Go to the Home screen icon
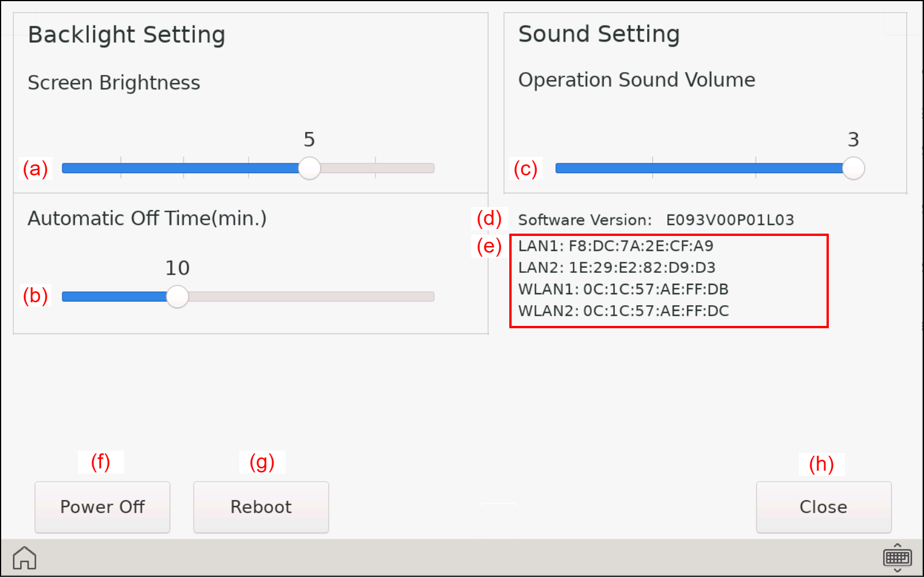The width and height of the screenshot is (924, 578). pyautogui.click(x=25, y=558)
